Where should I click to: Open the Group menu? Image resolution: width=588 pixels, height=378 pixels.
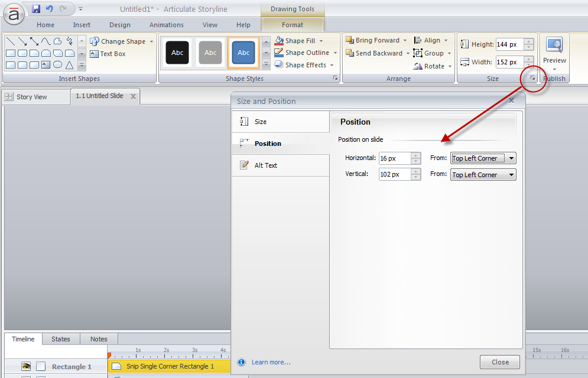pos(433,53)
